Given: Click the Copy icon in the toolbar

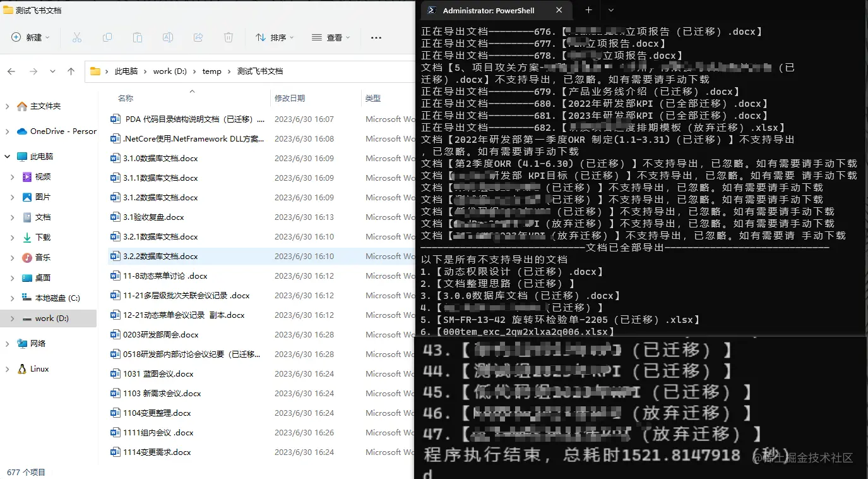Looking at the screenshot, I should tap(107, 38).
